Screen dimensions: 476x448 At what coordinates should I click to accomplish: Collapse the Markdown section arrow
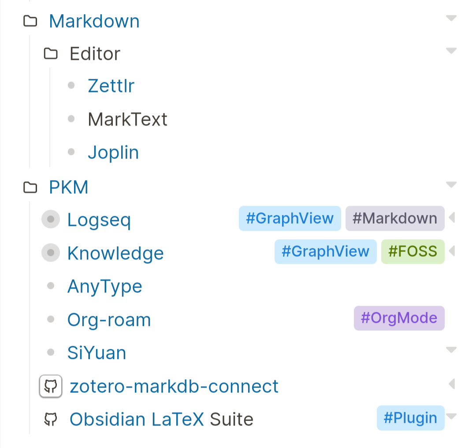451,18
